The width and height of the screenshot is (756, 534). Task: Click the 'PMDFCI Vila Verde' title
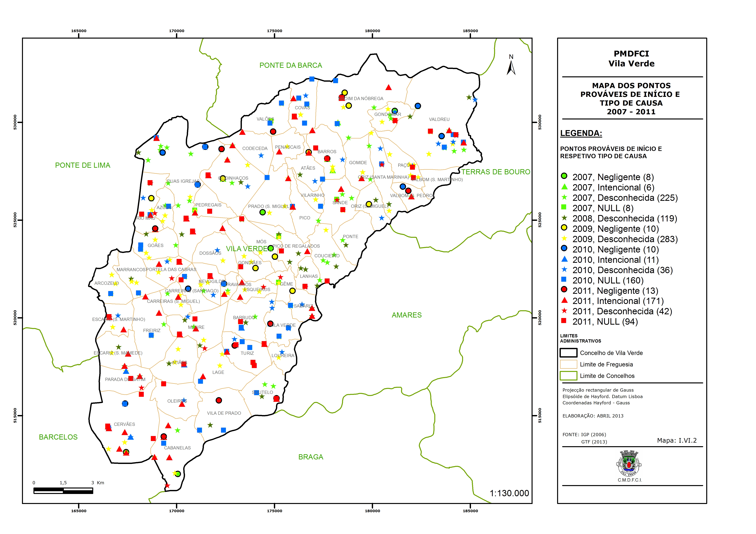[631, 59]
